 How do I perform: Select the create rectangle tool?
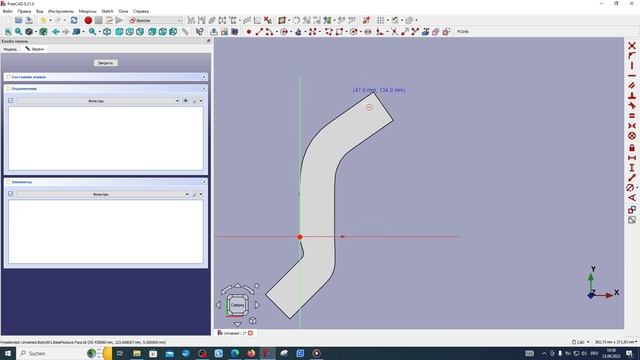coord(339,31)
